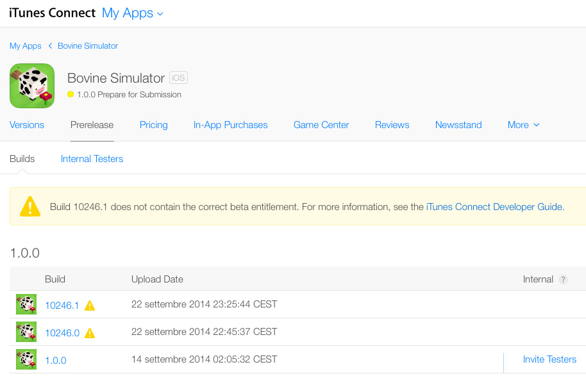Click the warning icon next to build 10246.1
586x392 pixels.
click(x=90, y=306)
